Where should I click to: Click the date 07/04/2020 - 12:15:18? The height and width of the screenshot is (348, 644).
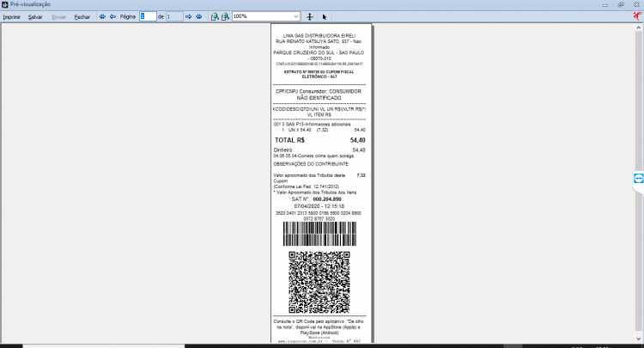(319, 206)
